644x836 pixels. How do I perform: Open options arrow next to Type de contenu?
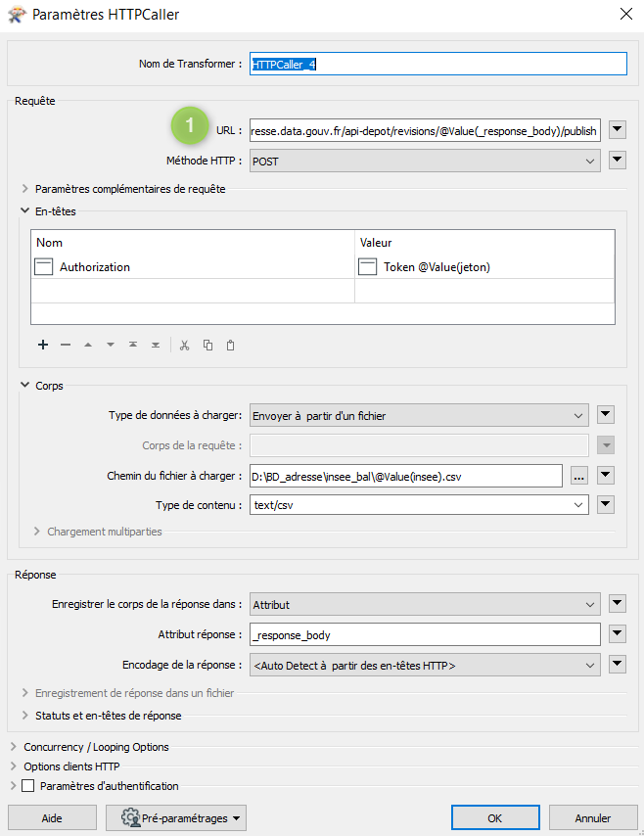(x=606, y=504)
